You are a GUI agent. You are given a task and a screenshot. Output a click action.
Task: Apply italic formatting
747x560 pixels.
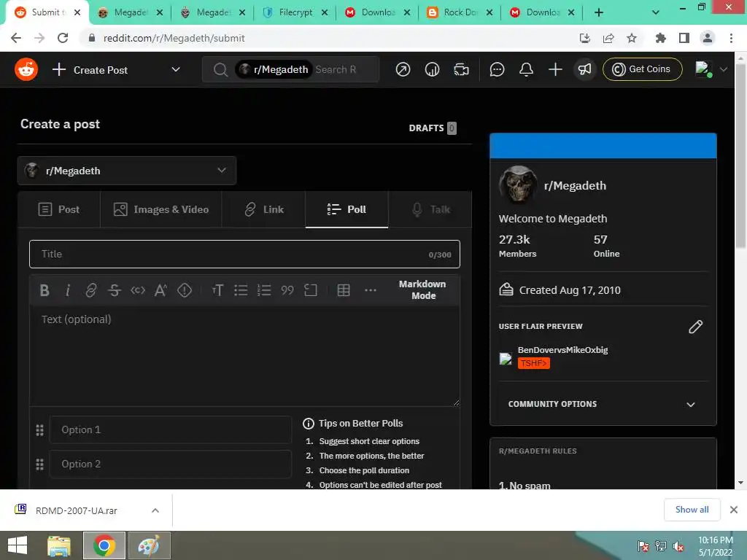click(x=68, y=290)
